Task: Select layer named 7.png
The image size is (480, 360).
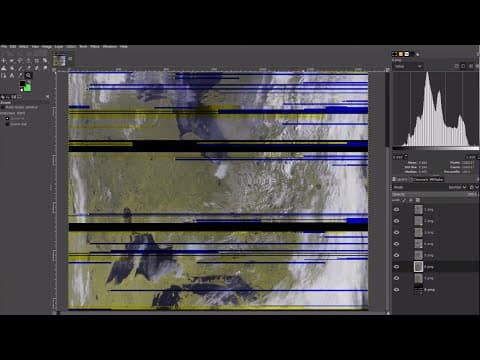Action: tap(429, 278)
